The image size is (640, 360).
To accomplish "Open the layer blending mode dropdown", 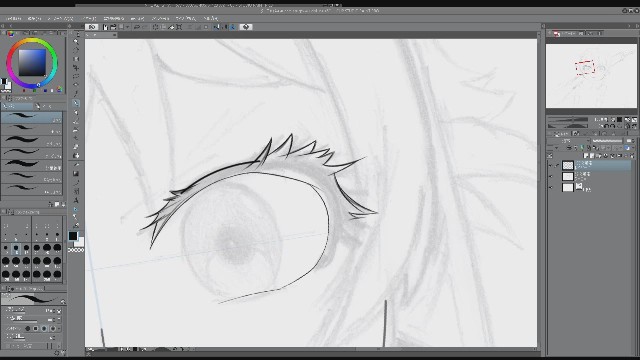I will point(570,141).
